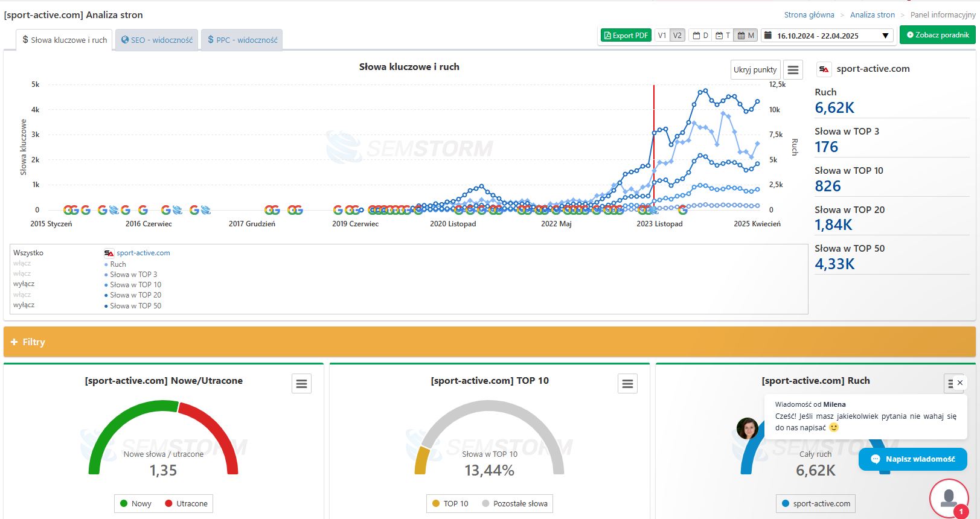Viewport: 980px width, 519px height.
Task: Click the Słowa w TOP 50 value 4,33K
Action: (834, 264)
